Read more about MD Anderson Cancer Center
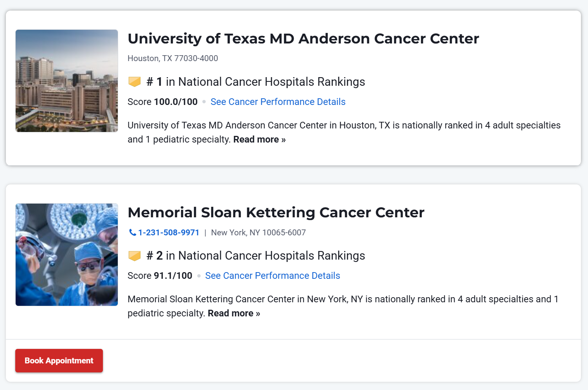 [259, 140]
